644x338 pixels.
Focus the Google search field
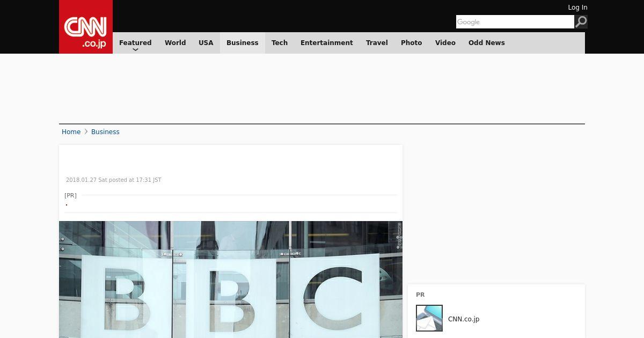[x=515, y=21]
